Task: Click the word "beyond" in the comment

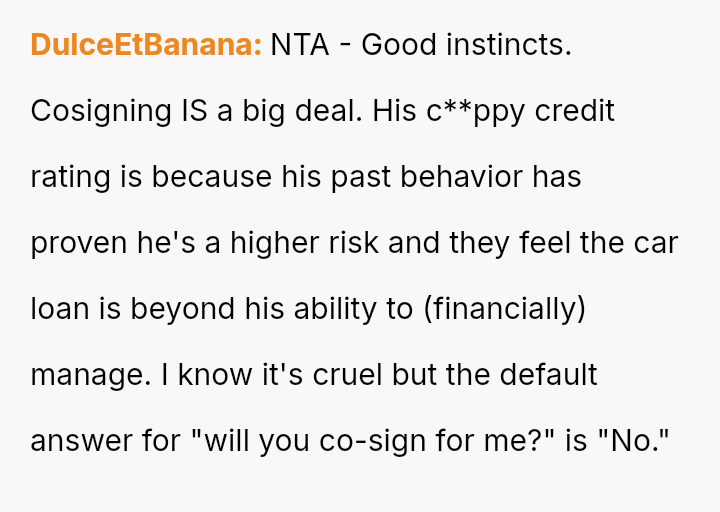Action: click(x=182, y=309)
